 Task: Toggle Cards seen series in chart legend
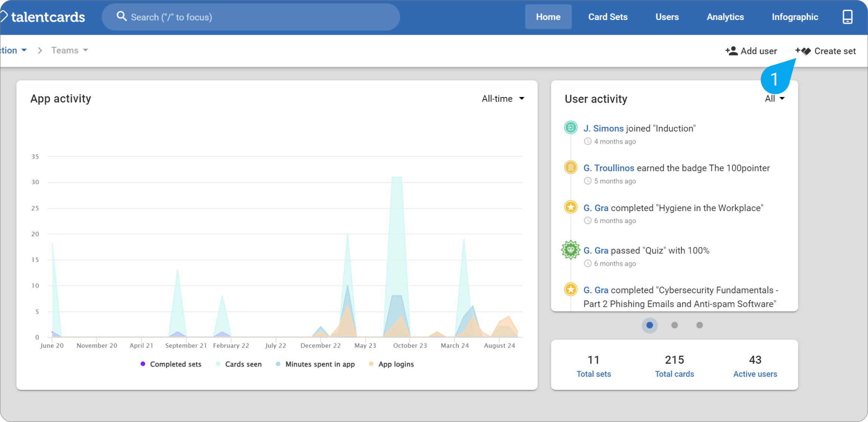(239, 364)
